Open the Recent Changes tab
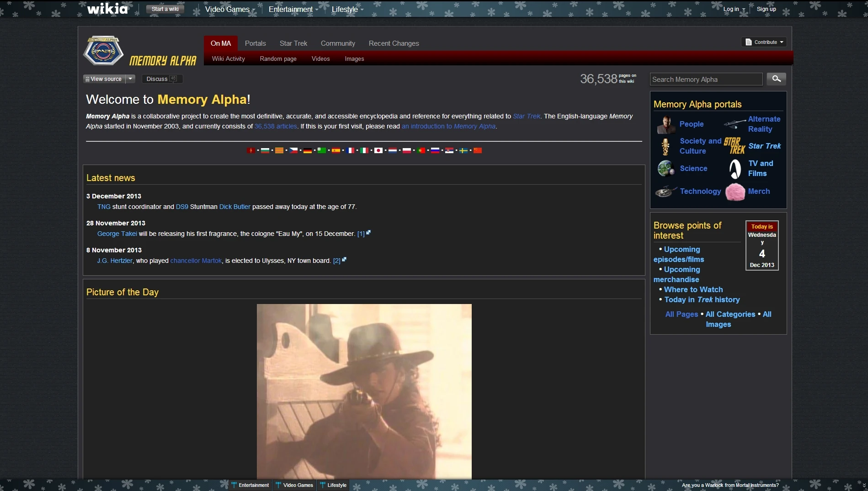Screen dimensions: 868x491 coord(394,43)
